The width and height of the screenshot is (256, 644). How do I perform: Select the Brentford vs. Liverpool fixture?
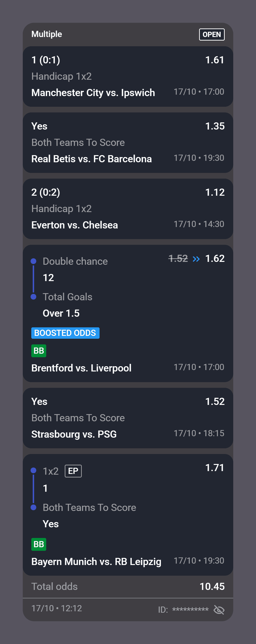pos(81,368)
